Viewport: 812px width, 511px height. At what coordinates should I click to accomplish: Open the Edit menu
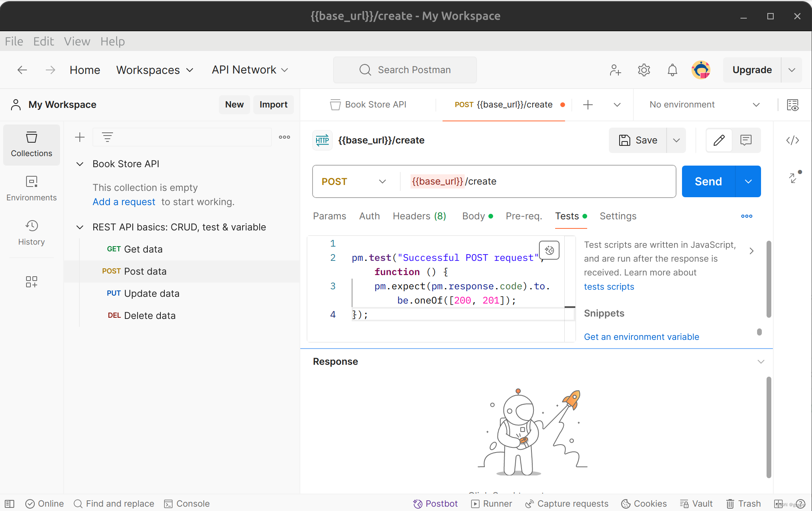(x=43, y=41)
